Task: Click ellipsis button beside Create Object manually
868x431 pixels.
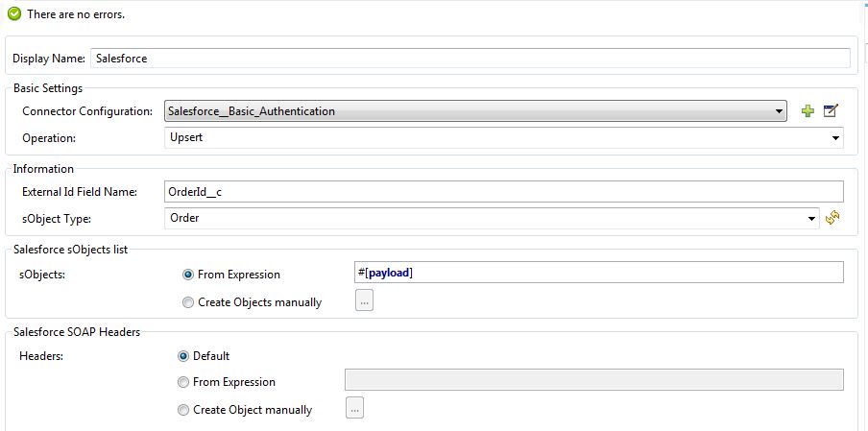Action: (354, 409)
